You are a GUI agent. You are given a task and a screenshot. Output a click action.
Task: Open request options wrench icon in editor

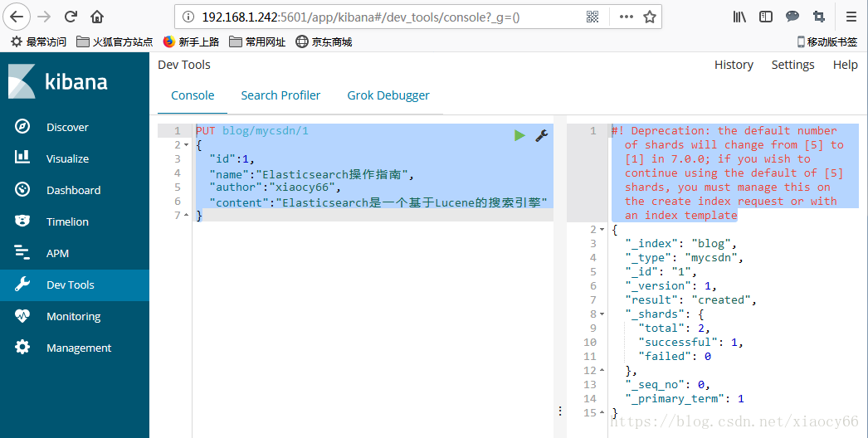click(x=541, y=135)
